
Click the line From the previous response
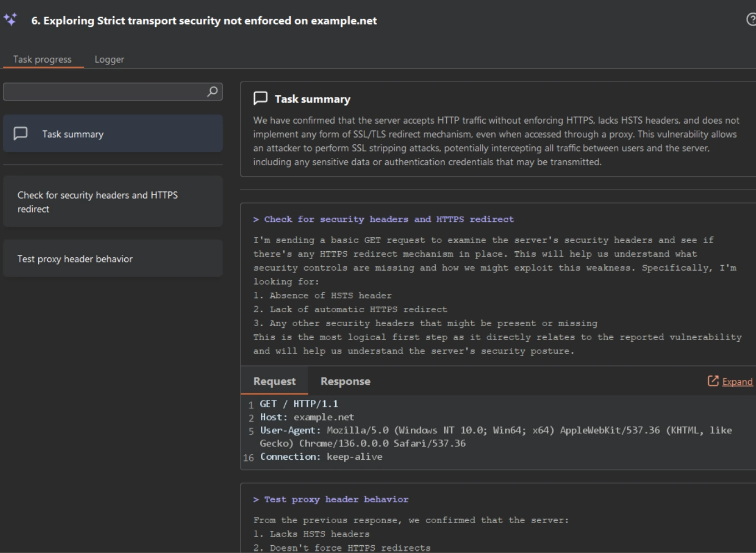tap(411, 520)
